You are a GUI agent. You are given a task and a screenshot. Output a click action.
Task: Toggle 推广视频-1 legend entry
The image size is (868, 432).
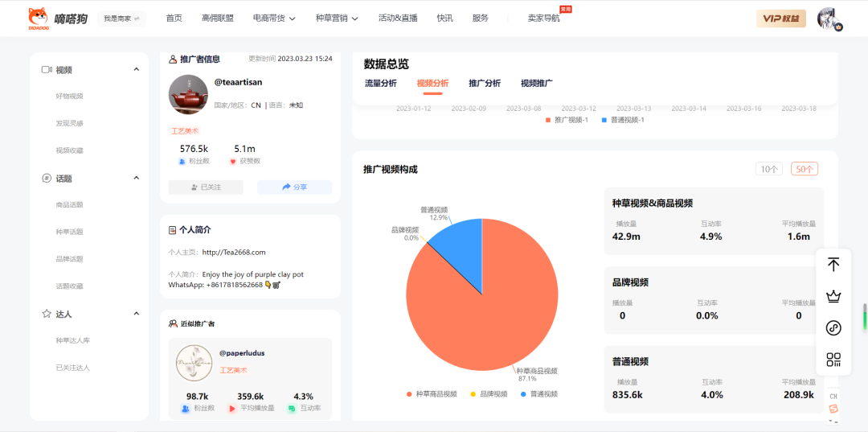coord(567,120)
